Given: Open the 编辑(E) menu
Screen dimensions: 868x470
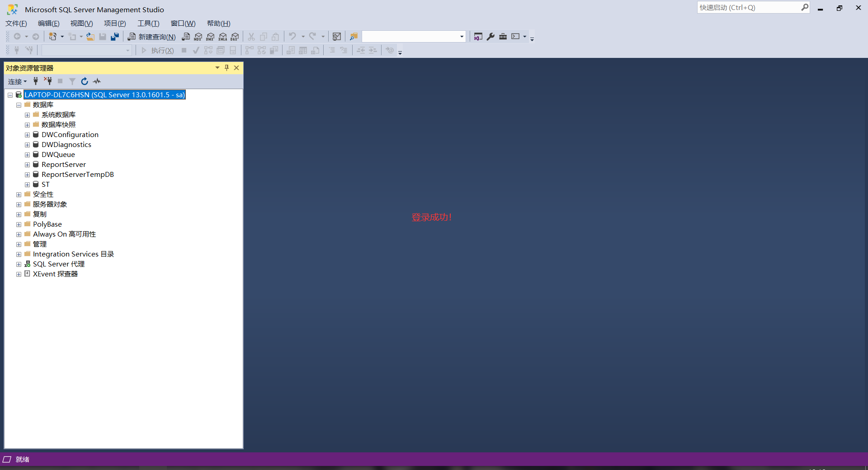Looking at the screenshot, I should click(48, 24).
